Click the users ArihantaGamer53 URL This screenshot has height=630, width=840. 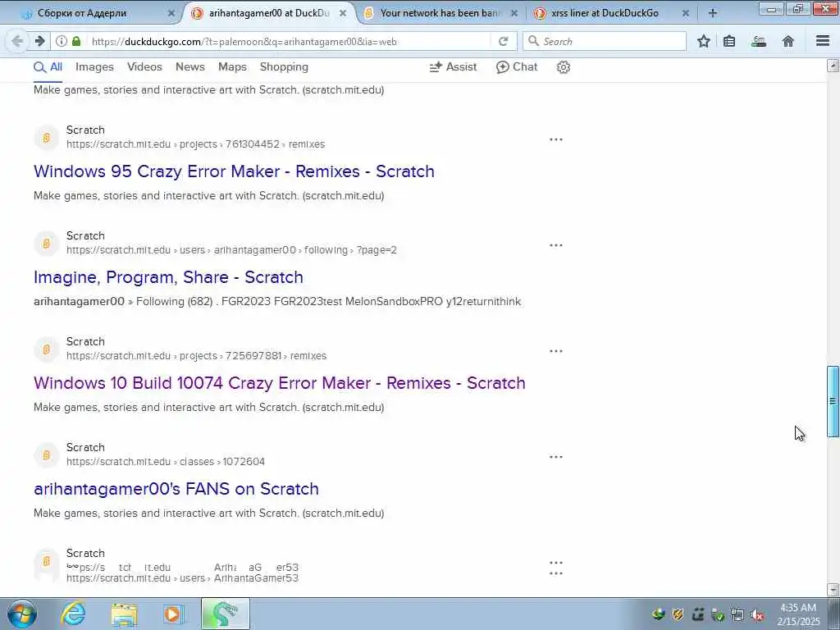point(182,578)
